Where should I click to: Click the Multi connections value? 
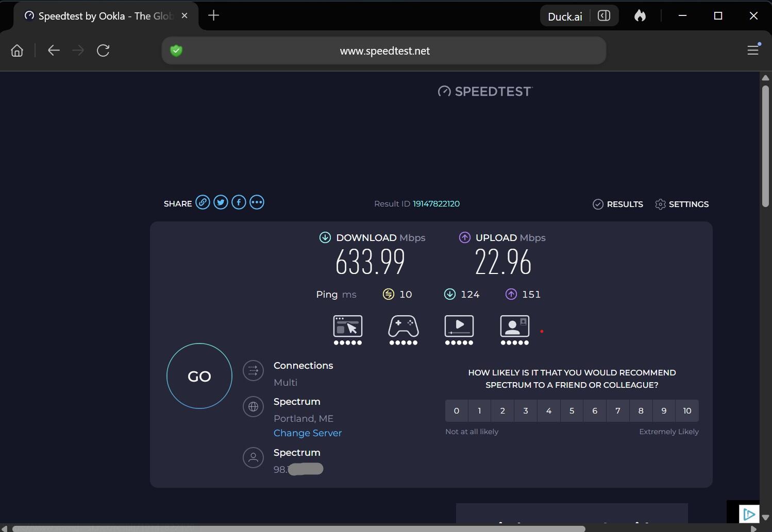(286, 383)
